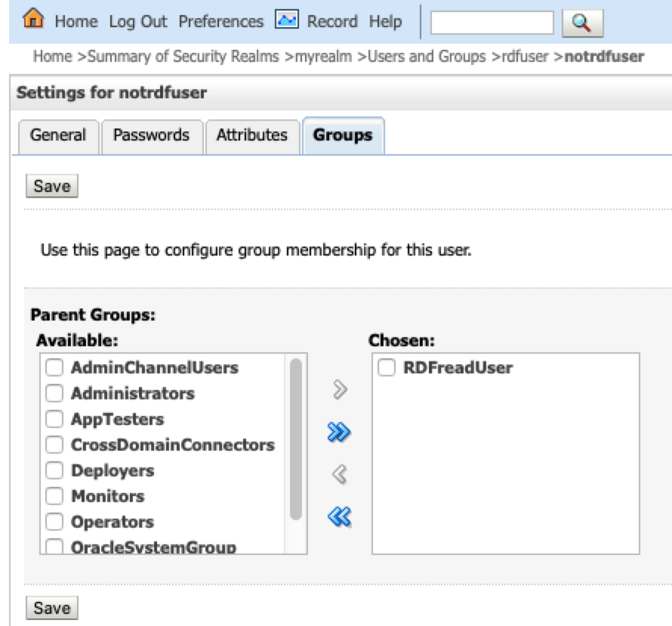This screenshot has height=626, width=672.
Task: Open the Attributes tab
Action: [x=252, y=136]
